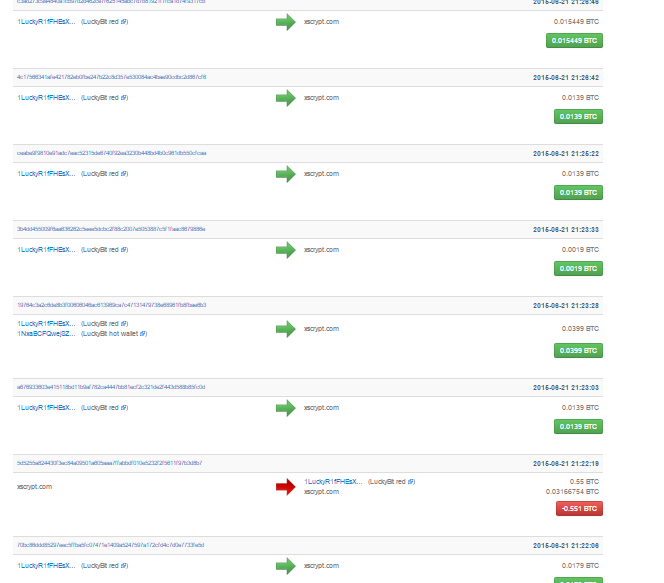Open the 1NxaBCFQwejSZ hot wallet address
This screenshot has height=583, width=664.
[46, 334]
